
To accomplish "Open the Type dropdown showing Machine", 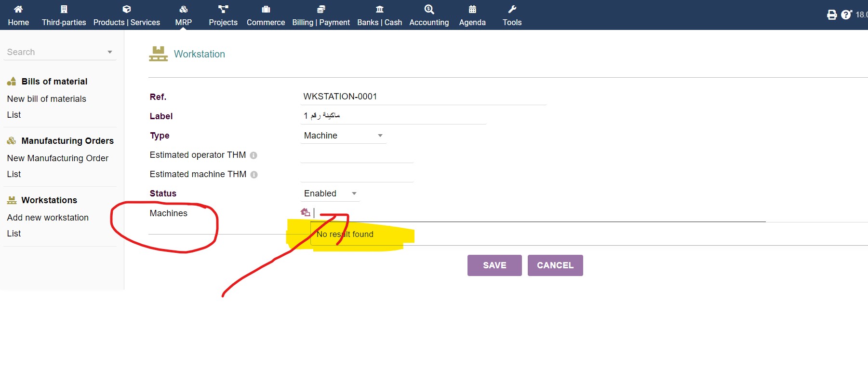I will pos(343,136).
